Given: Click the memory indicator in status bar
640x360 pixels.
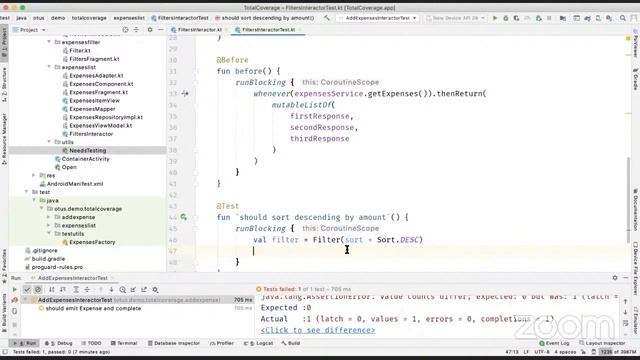Looking at the screenshot, I should [x=618, y=352].
